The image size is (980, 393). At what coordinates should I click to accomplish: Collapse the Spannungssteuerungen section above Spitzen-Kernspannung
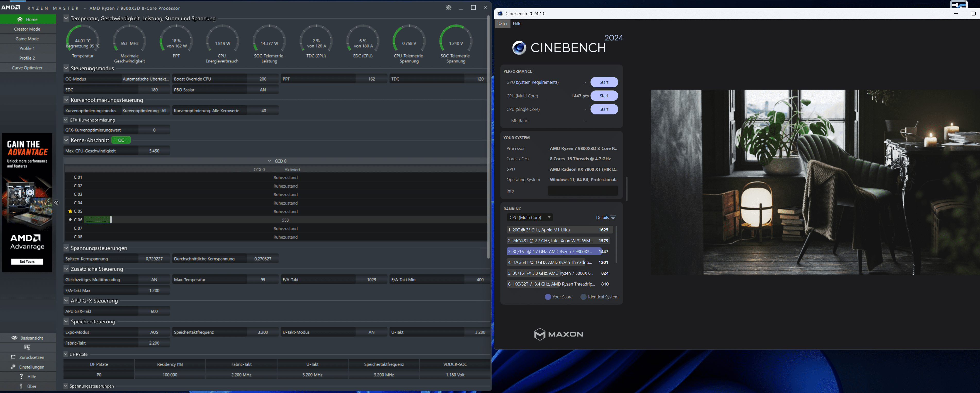(66, 248)
